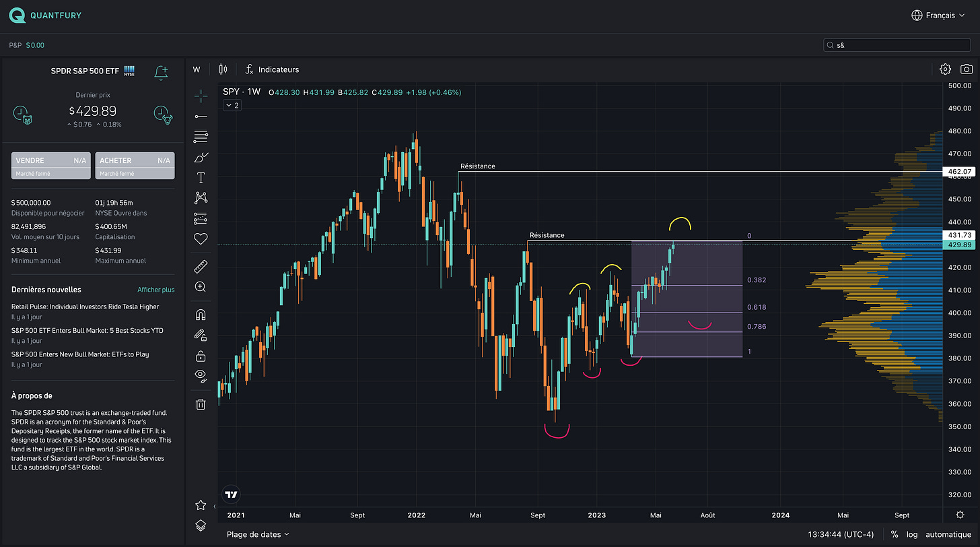
Task: Select the price forecast position tool
Action: tap(201, 218)
